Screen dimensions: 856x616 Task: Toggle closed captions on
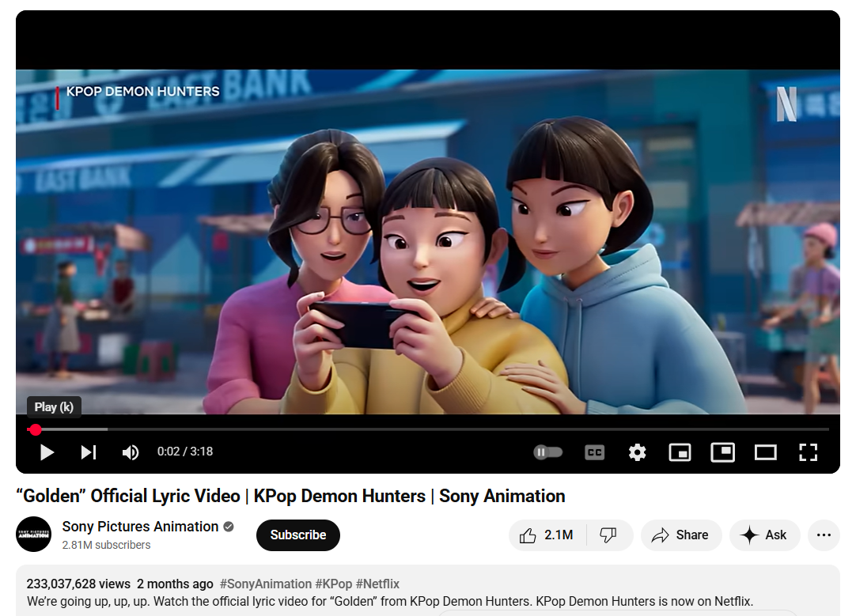pyautogui.click(x=594, y=452)
